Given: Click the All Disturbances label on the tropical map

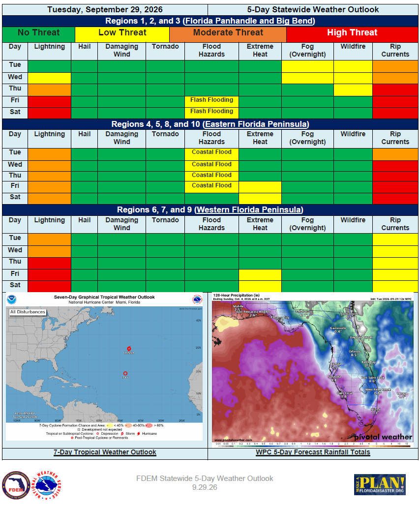Looking at the screenshot, I should pos(28,312).
